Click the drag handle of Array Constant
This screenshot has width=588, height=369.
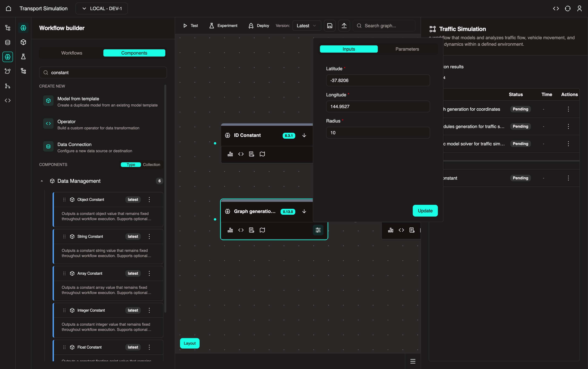[64, 273]
